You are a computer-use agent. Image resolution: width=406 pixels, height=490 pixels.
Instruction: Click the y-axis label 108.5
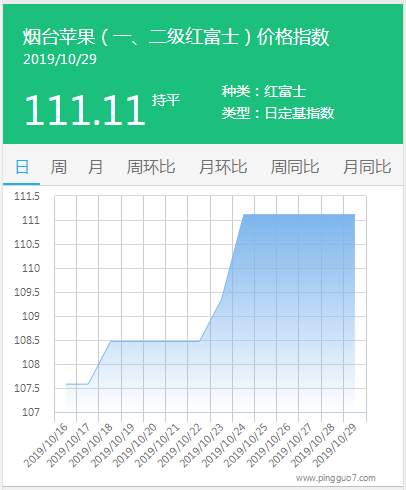[x=27, y=340]
